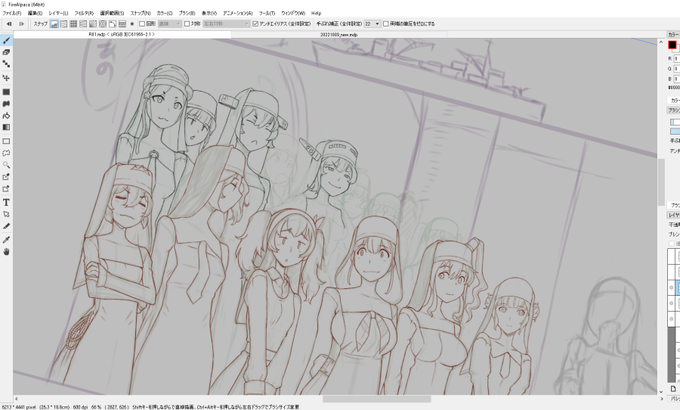Select the Select Eraser tool
This screenshot has width=680, height=410.
6,188
